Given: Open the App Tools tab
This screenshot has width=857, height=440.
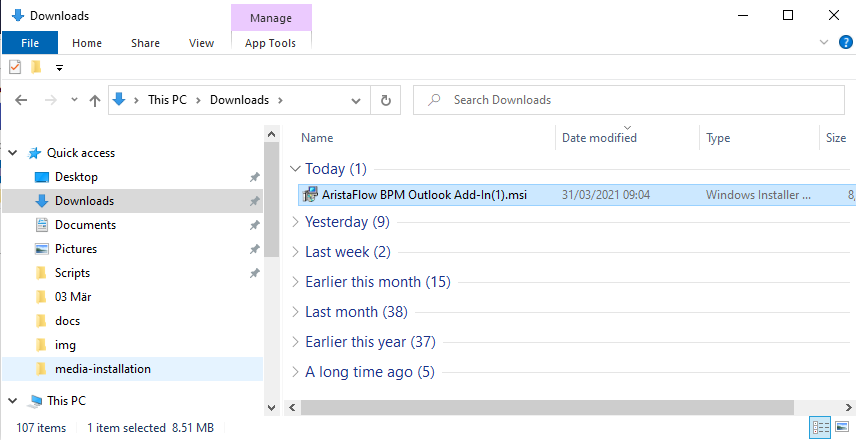Looking at the screenshot, I should click(271, 43).
